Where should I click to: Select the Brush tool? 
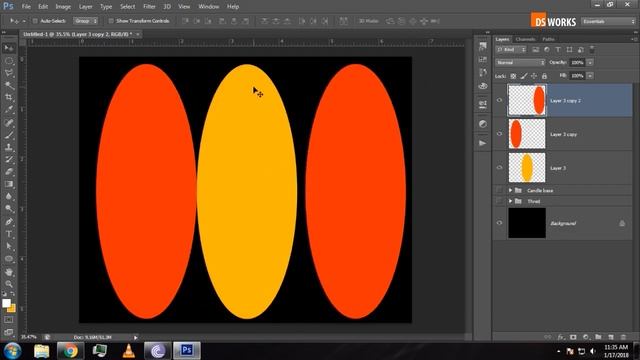[9, 135]
